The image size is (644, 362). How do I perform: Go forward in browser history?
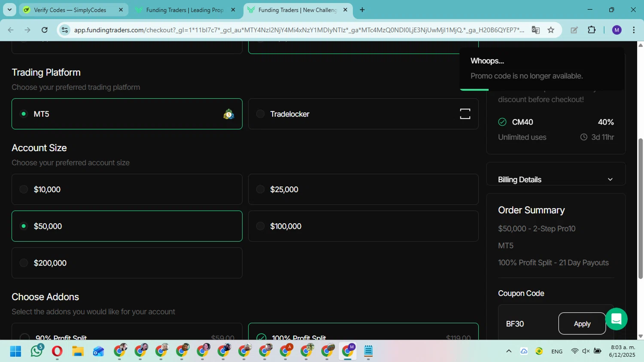[x=27, y=30]
